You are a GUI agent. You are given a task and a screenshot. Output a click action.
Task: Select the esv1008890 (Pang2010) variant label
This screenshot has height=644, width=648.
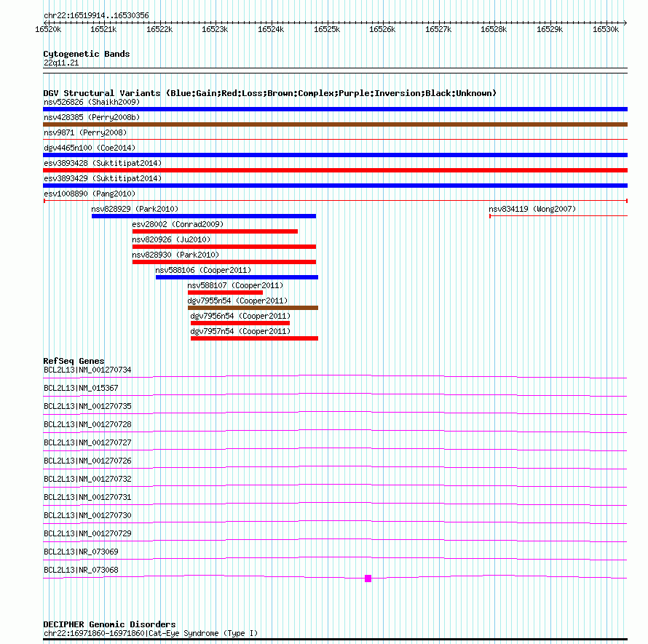click(90, 194)
